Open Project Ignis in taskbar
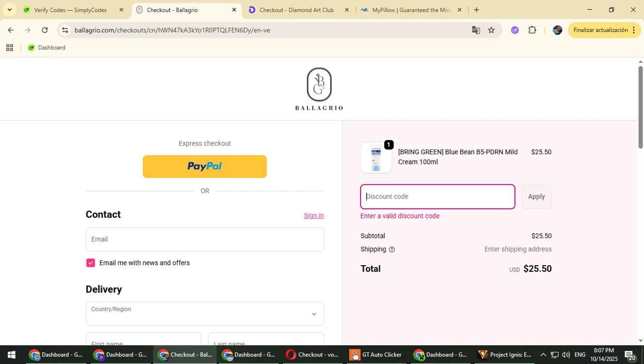 505,355
